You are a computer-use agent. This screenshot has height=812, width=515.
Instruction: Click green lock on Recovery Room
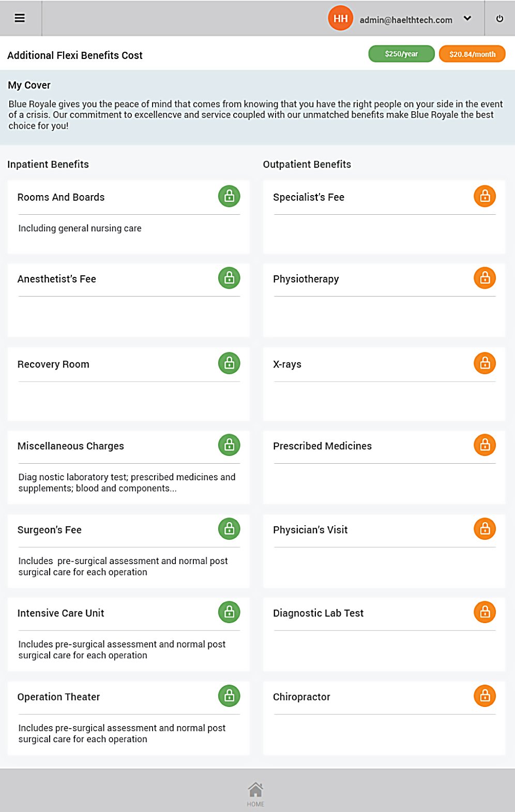229,363
